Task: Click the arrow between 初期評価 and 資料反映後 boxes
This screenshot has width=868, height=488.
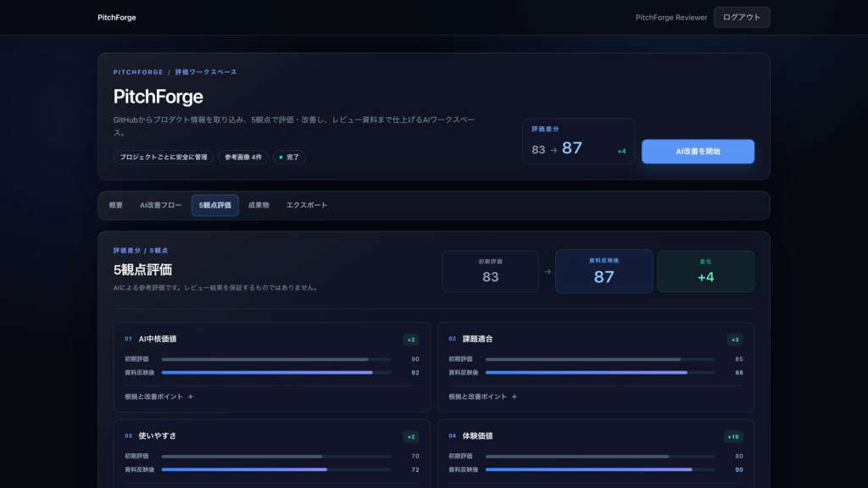Action: click(x=548, y=272)
